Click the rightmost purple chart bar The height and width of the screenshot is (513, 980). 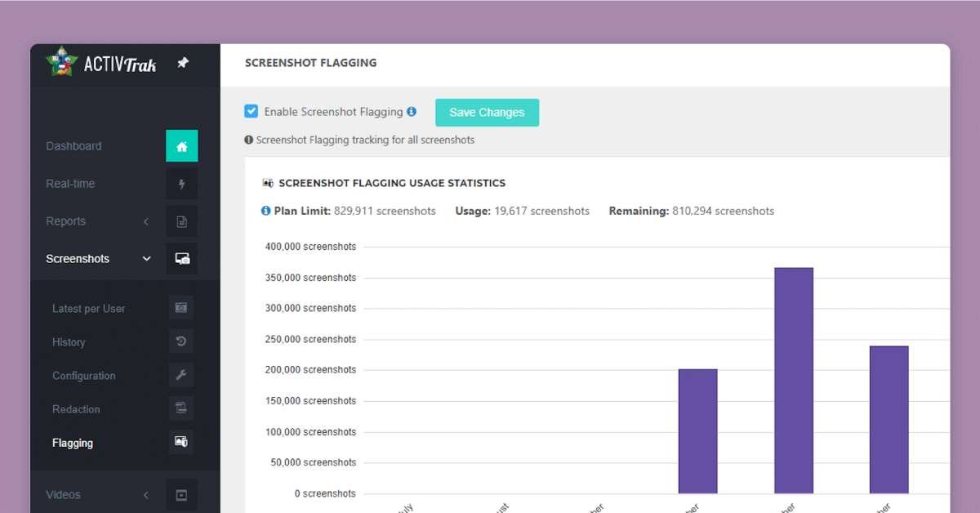pos(889,420)
